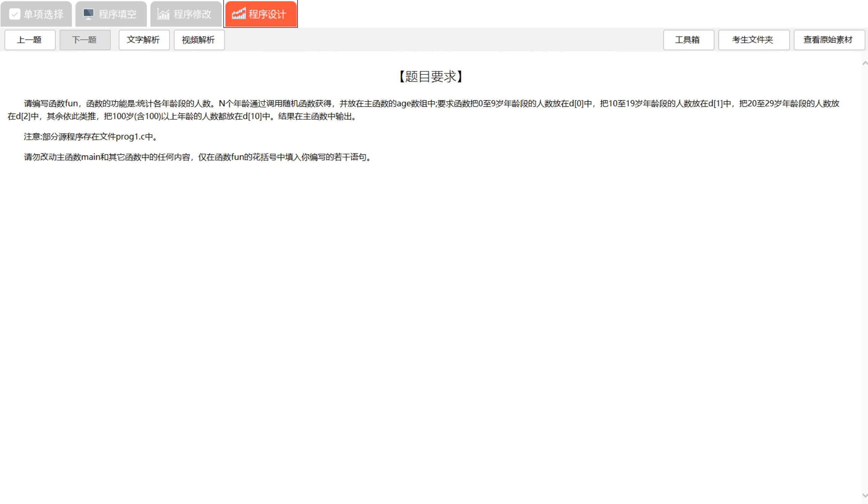Click the paragraph starting 请编写函数fun
The width and height of the screenshot is (868, 504).
coord(424,110)
